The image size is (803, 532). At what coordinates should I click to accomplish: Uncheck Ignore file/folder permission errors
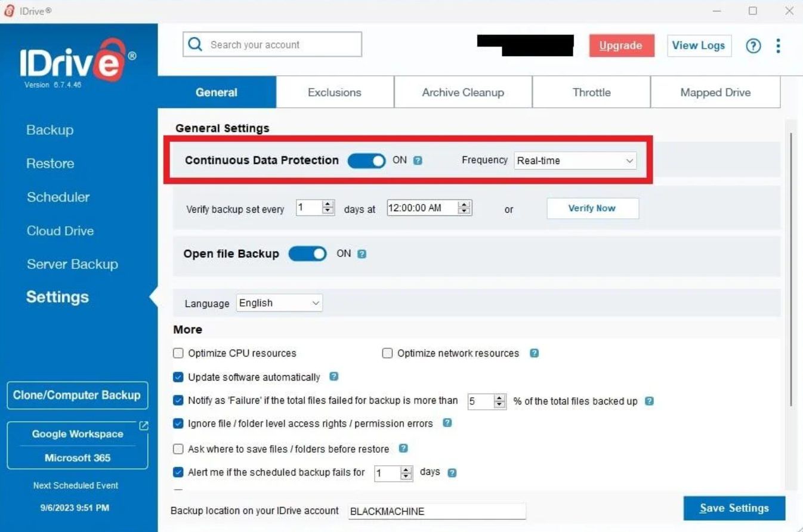(178, 423)
